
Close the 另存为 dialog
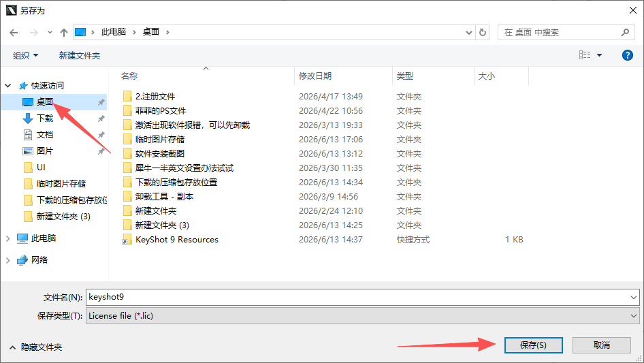(633, 10)
